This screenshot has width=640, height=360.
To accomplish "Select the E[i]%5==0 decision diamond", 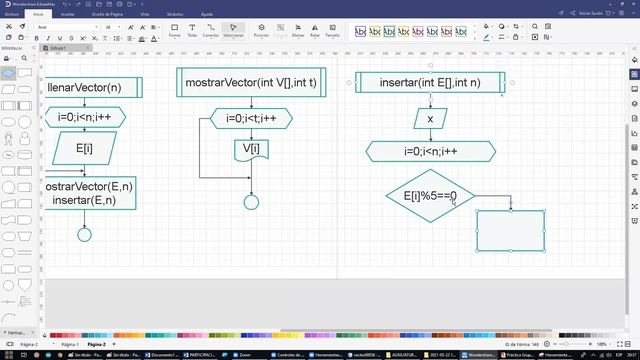I will point(430,196).
